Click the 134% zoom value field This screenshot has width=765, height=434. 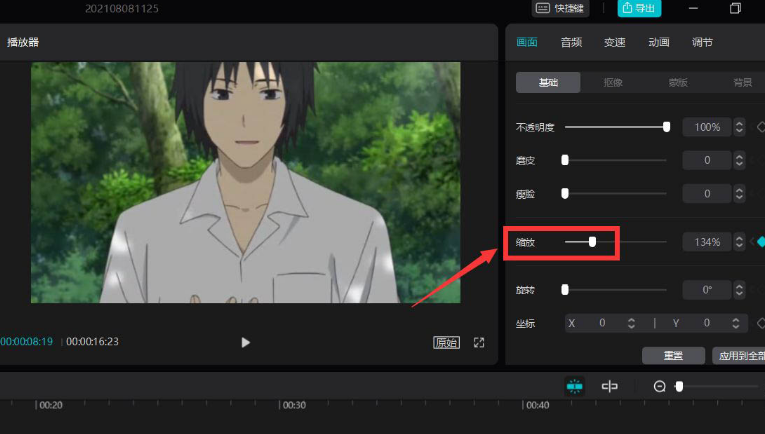[x=707, y=242]
